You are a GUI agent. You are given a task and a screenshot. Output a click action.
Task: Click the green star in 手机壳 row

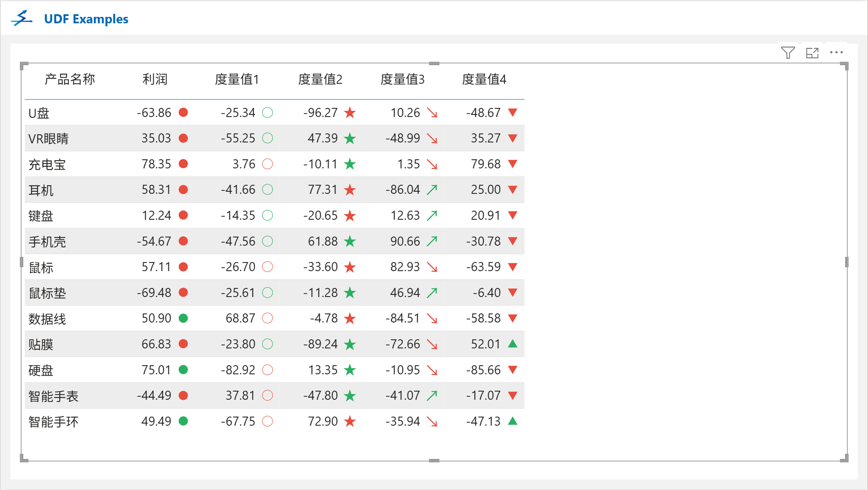(350, 241)
